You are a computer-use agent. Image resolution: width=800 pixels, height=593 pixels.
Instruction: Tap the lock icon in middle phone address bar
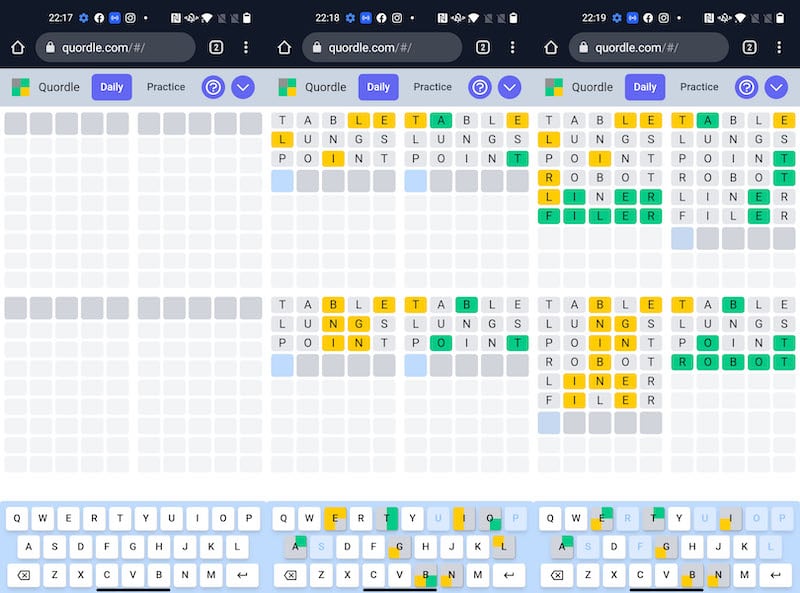[x=317, y=47]
